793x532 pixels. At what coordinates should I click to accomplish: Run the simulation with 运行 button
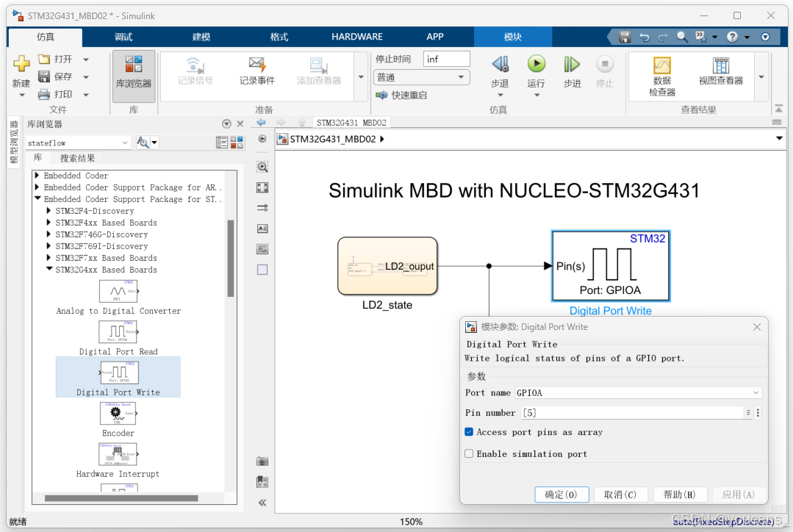tap(536, 72)
